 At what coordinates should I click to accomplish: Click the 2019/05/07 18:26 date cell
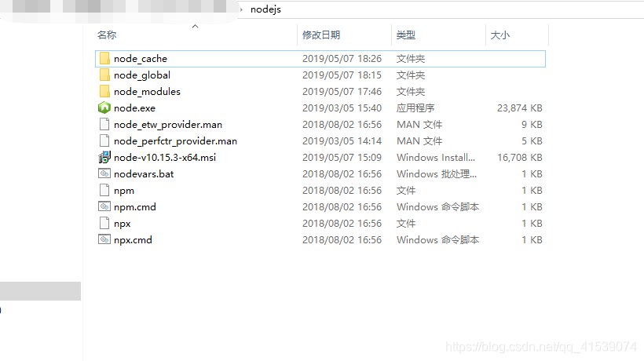(342, 59)
